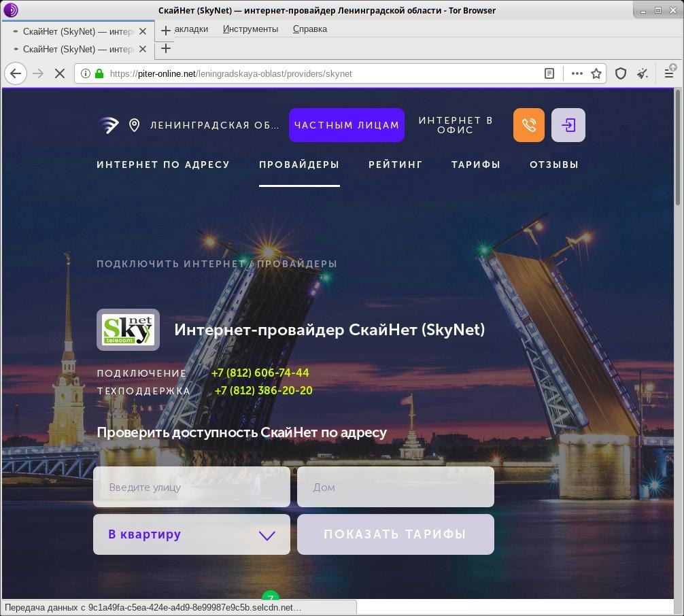This screenshot has width=684, height=616.
Task: Close the Tor Browser window
Action: coord(672,10)
